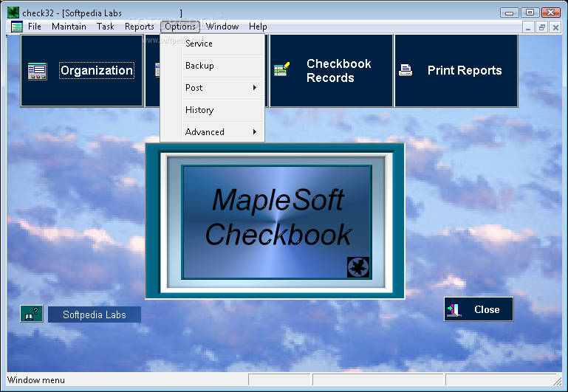Choose Service from the Options menu
568x392 pixels.
point(212,44)
